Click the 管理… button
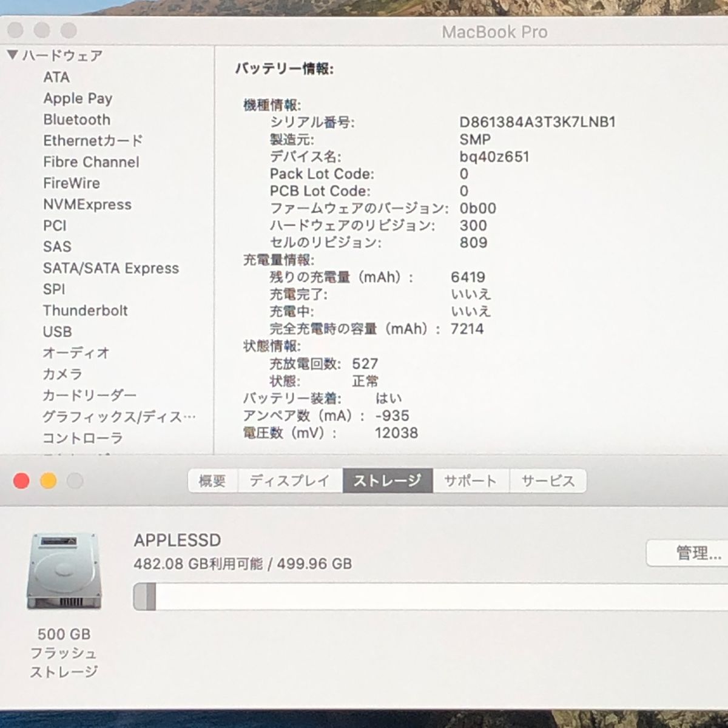The height and width of the screenshot is (728, 728). coord(687,553)
